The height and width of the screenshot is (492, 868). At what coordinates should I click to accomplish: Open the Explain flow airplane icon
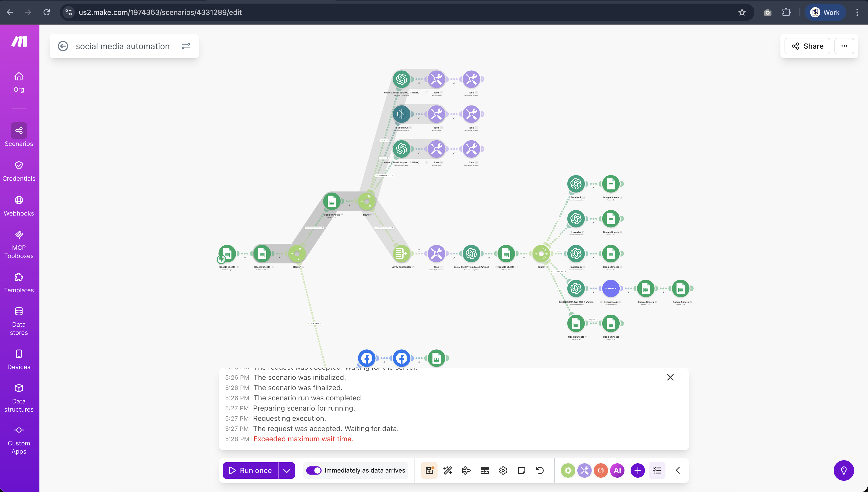pyautogui.click(x=466, y=470)
